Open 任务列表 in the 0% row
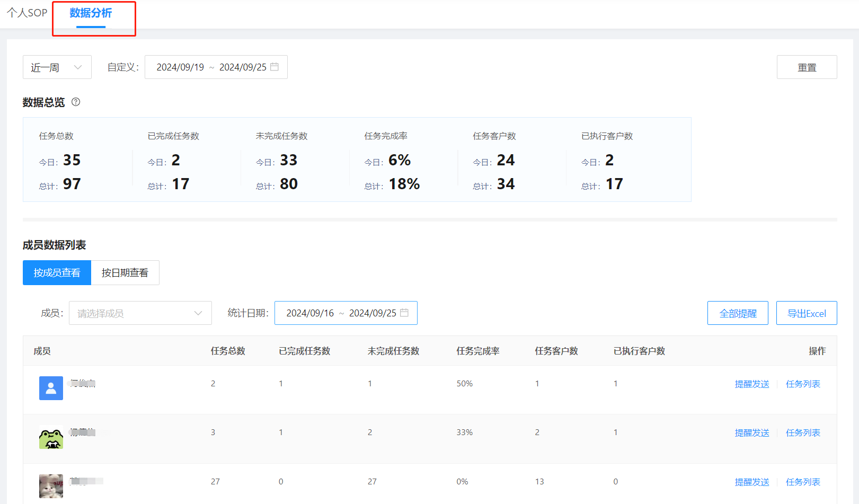The image size is (859, 504). [x=803, y=482]
